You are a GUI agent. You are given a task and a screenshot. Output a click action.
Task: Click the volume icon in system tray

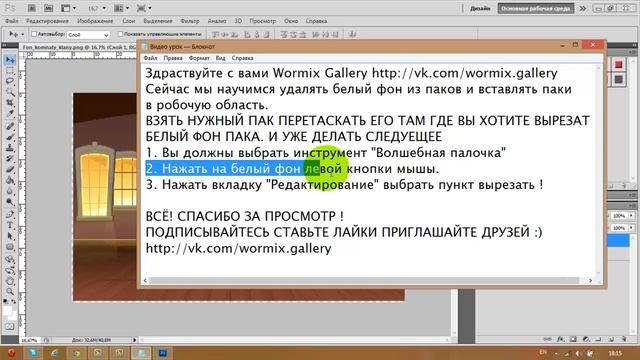coord(578,353)
